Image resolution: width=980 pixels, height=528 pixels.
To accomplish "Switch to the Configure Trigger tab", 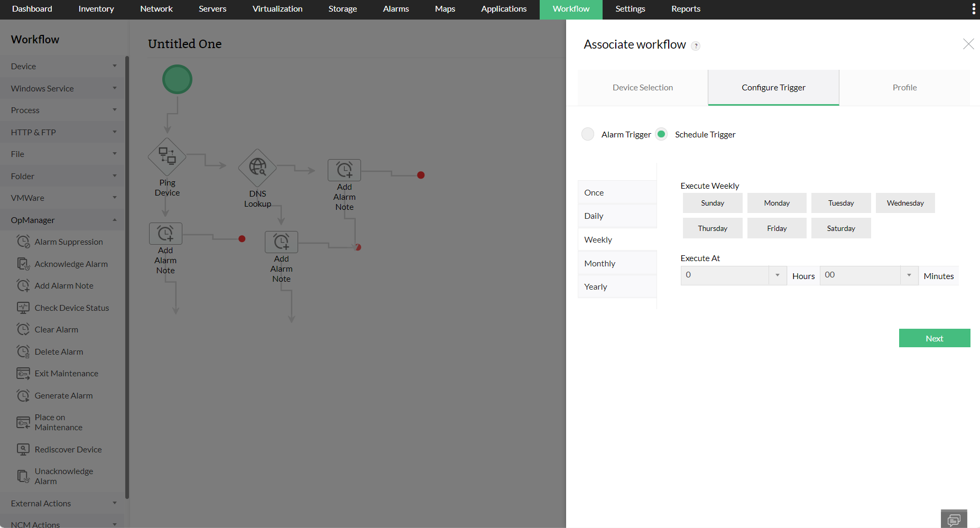I will [773, 88].
